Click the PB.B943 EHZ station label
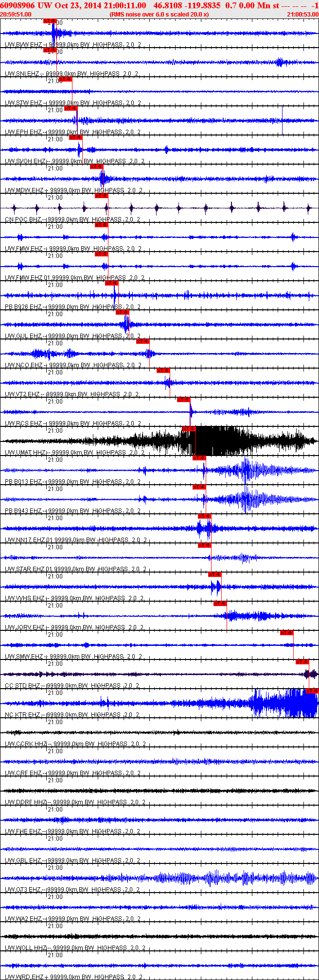Viewport: 319px width, 980px height. pos(73,511)
